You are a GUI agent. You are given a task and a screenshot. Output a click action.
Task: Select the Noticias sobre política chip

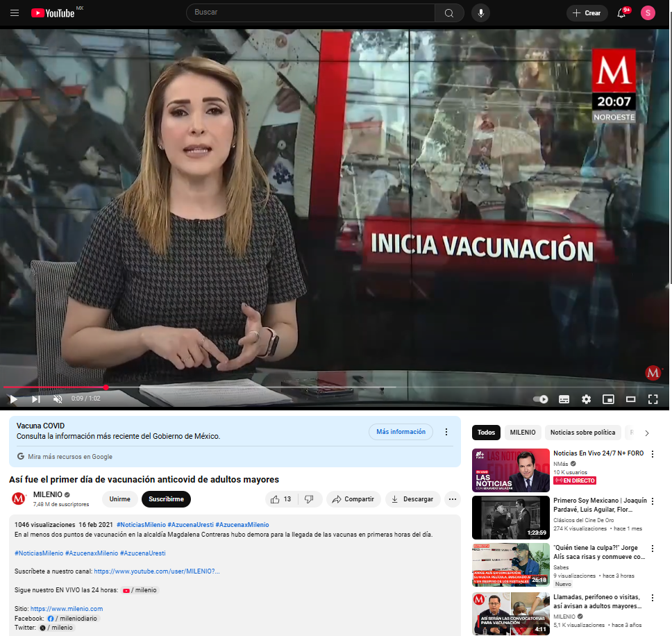click(x=582, y=433)
